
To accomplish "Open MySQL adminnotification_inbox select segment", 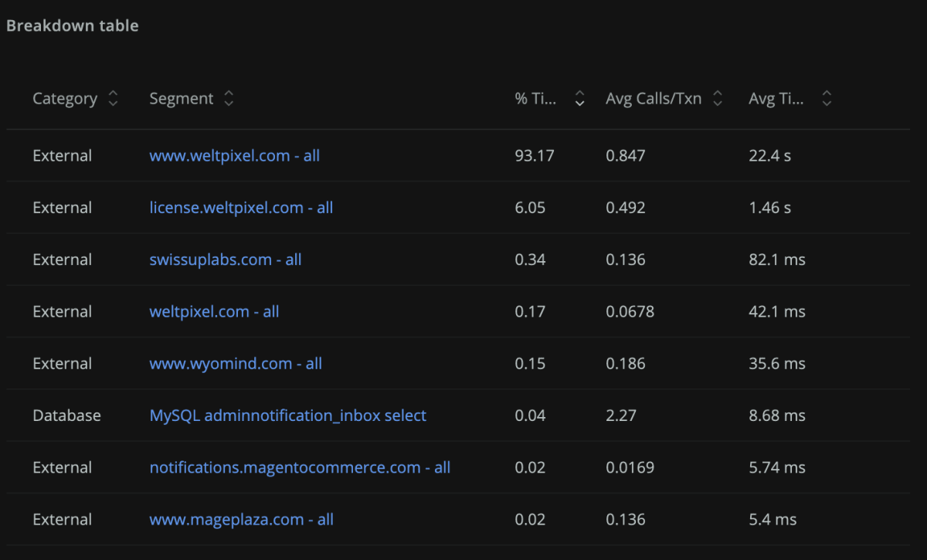I will (288, 416).
